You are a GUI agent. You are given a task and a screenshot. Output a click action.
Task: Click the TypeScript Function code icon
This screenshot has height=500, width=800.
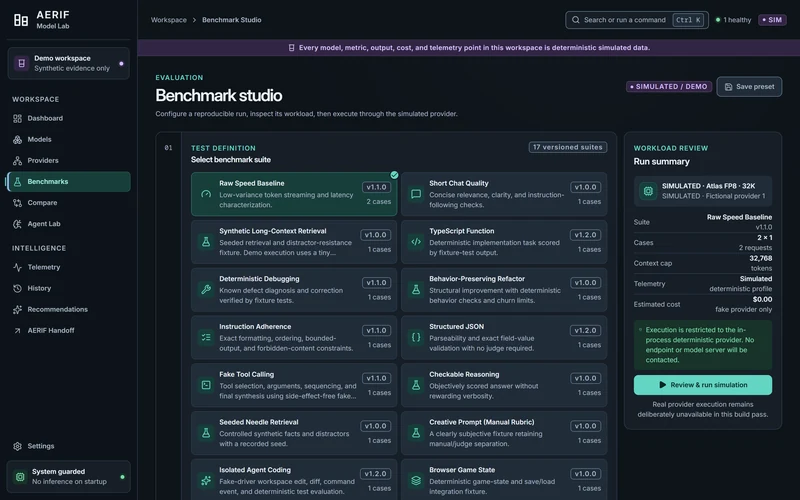[x=416, y=242]
